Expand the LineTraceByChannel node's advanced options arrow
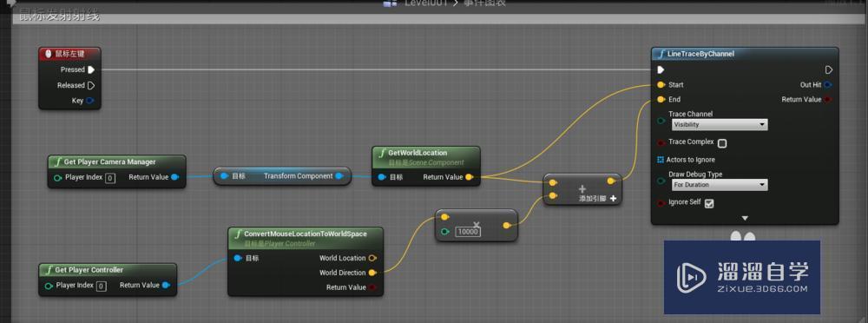The height and width of the screenshot is (323, 868). 745,218
